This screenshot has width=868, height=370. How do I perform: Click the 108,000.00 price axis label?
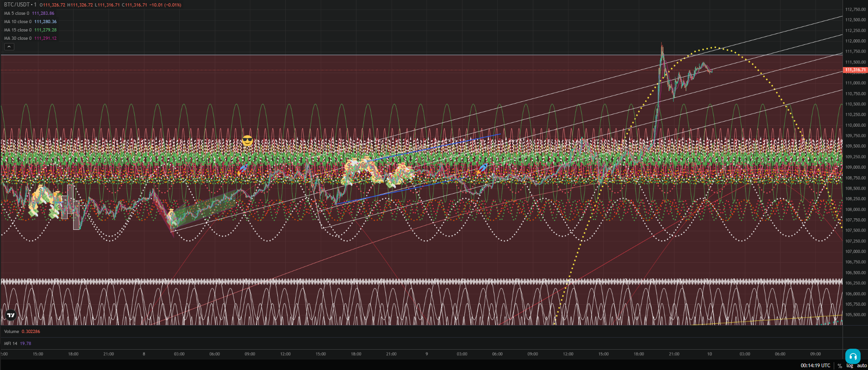click(856, 210)
